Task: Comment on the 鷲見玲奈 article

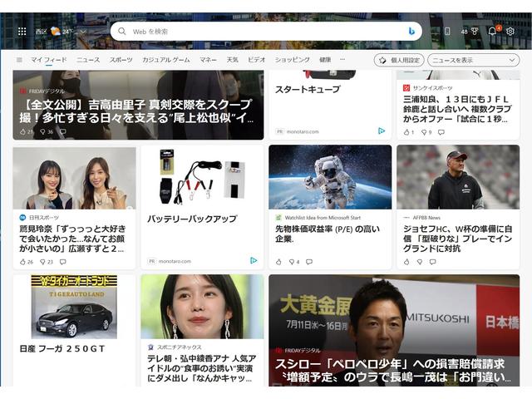Action: pos(63,262)
